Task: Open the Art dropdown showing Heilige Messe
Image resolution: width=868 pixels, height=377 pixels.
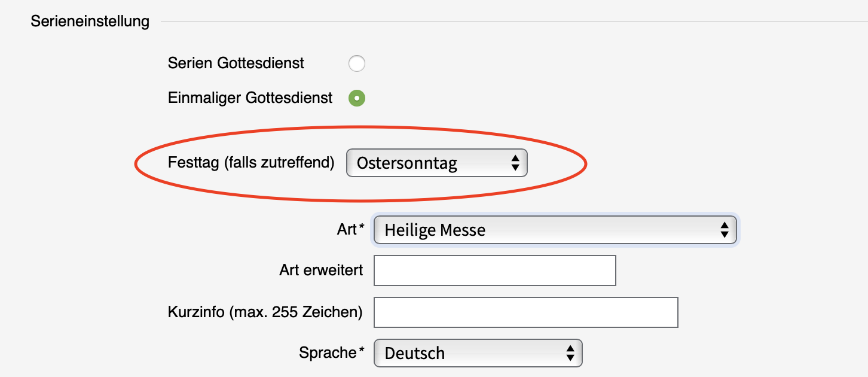Action: [554, 230]
